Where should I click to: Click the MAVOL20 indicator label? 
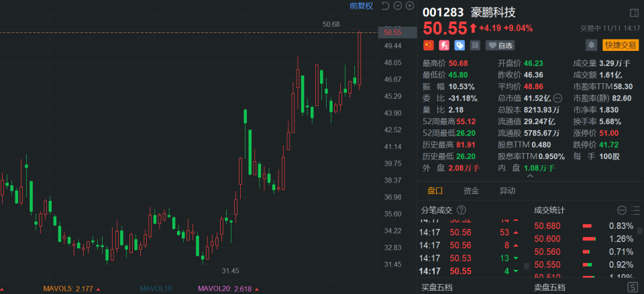226,289
